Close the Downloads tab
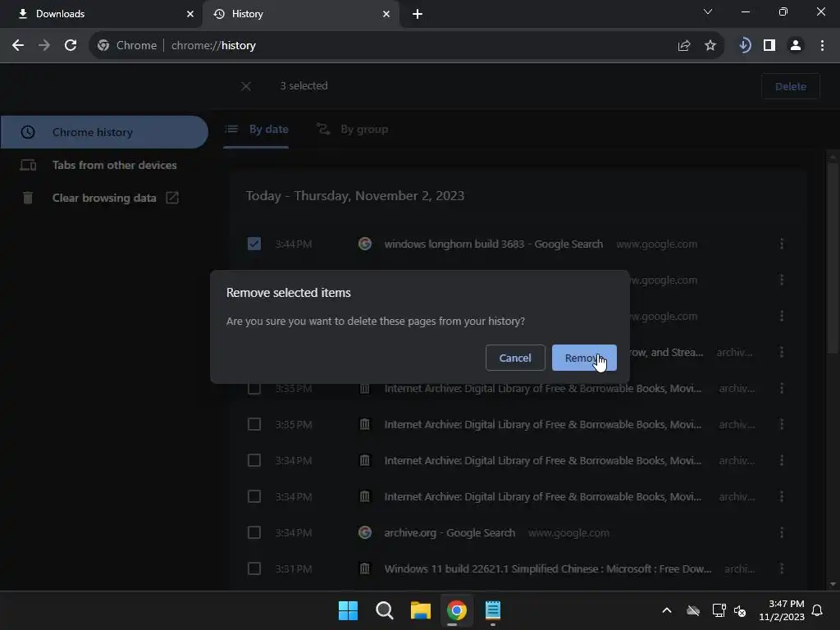Image resolution: width=840 pixels, height=630 pixels. 189,14
